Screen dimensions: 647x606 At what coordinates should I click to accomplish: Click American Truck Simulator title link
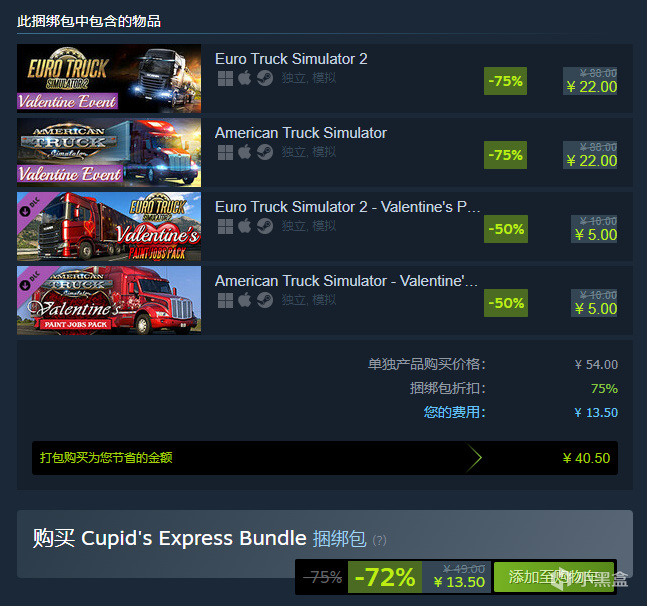click(x=301, y=133)
